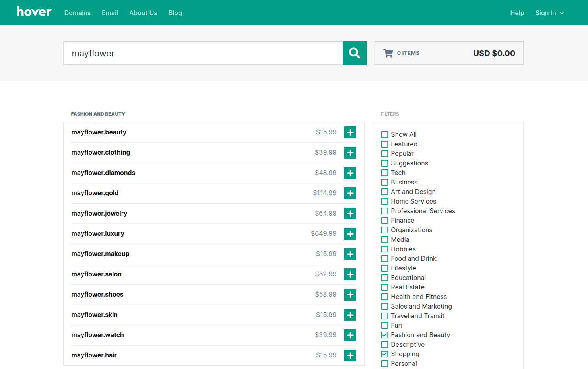Uncheck the Fashion and Beauty filter
This screenshot has height=369, width=588.
click(x=384, y=335)
